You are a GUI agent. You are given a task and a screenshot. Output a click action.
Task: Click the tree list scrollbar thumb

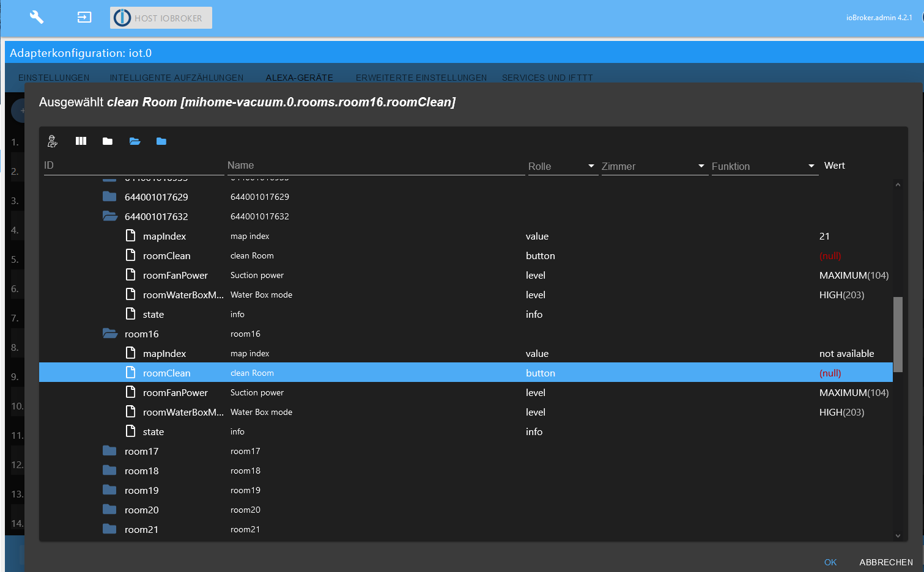(x=898, y=334)
